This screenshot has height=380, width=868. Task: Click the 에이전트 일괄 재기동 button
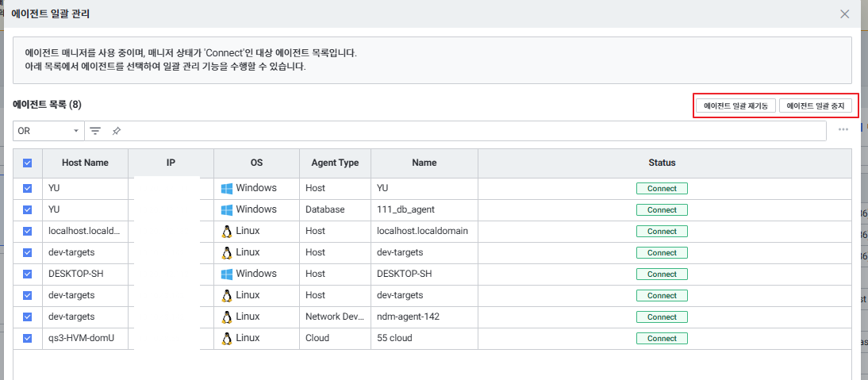[735, 106]
